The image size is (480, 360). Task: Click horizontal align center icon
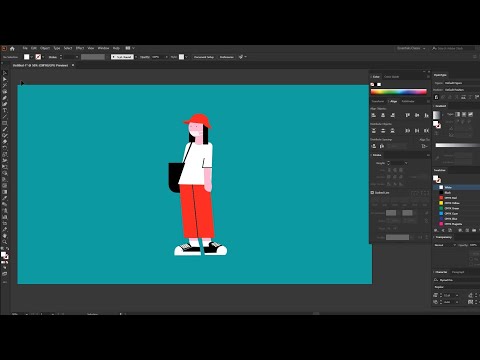tap(383, 115)
